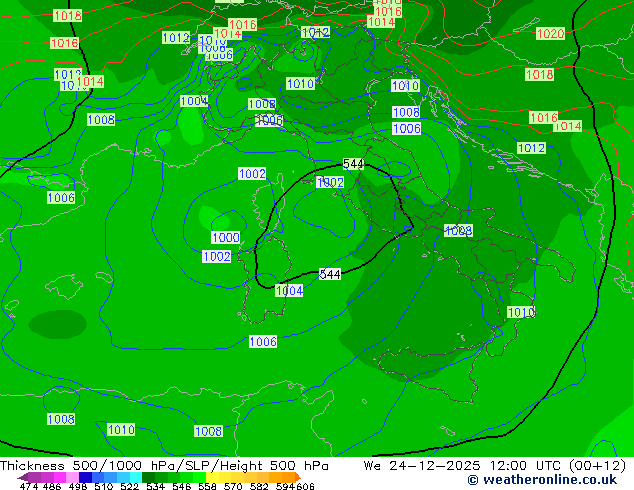
Task: Click the 1008 label left of the 1004 at top
Action: 101,120
